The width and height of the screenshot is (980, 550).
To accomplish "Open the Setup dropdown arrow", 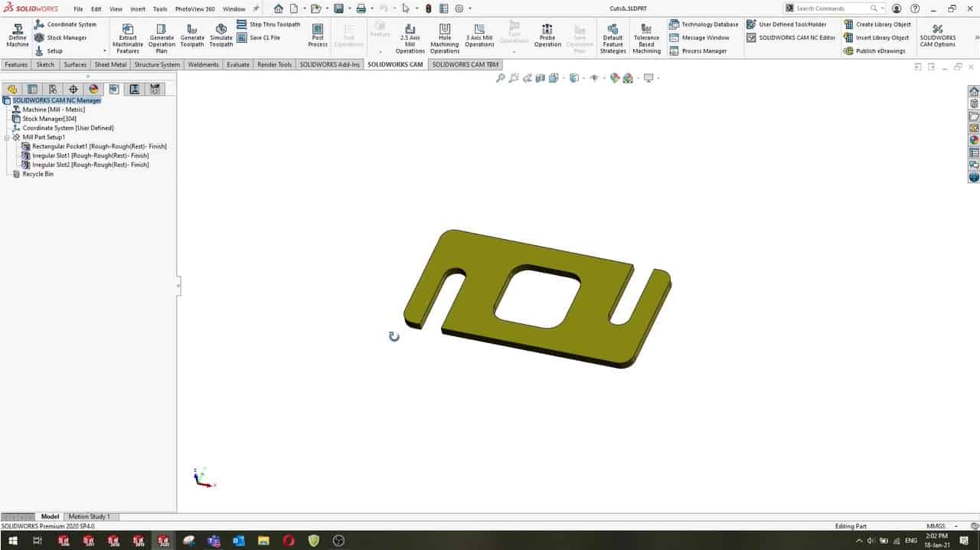I will 105,51.
